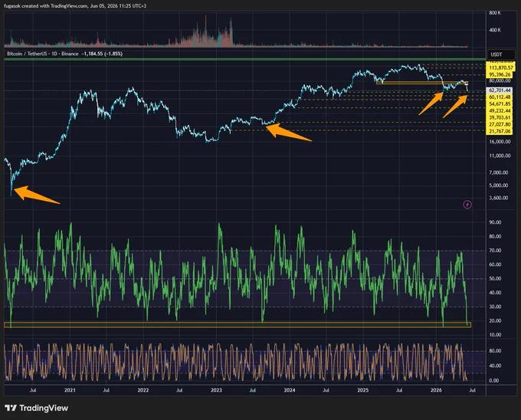Click the 60.00 RSI scale value
The image size is (521, 420).
coord(495,264)
